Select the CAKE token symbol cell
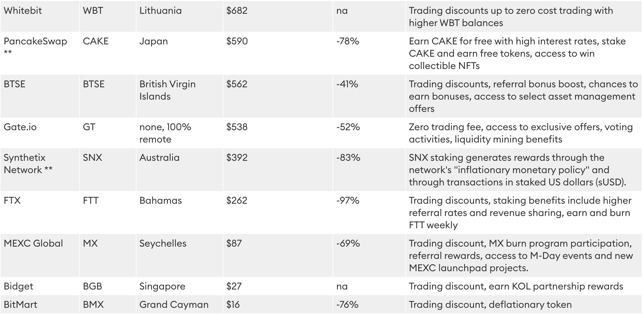The width and height of the screenshot is (644, 315). (96, 41)
